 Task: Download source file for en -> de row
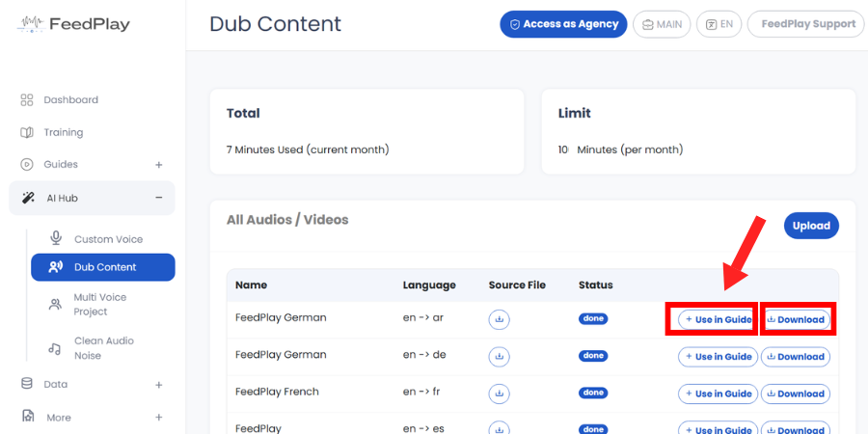[500, 357]
